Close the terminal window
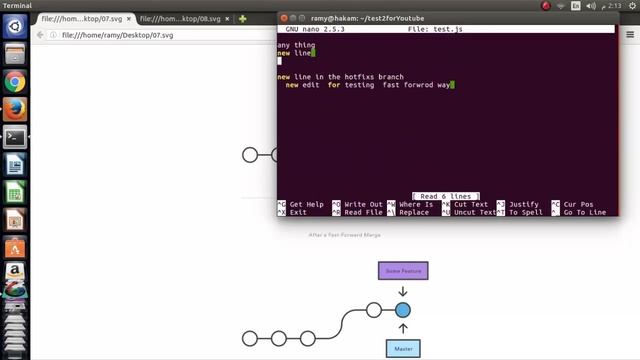The height and width of the screenshot is (360, 640). click(x=284, y=18)
